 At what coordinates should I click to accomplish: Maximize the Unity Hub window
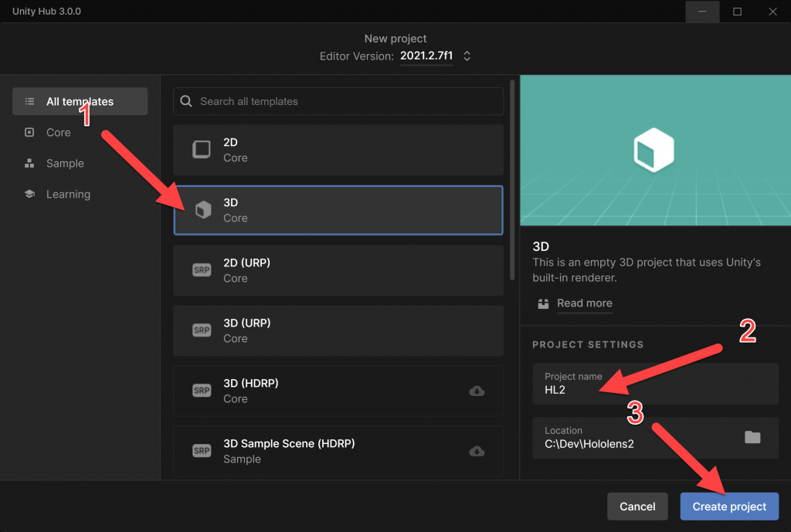click(737, 11)
